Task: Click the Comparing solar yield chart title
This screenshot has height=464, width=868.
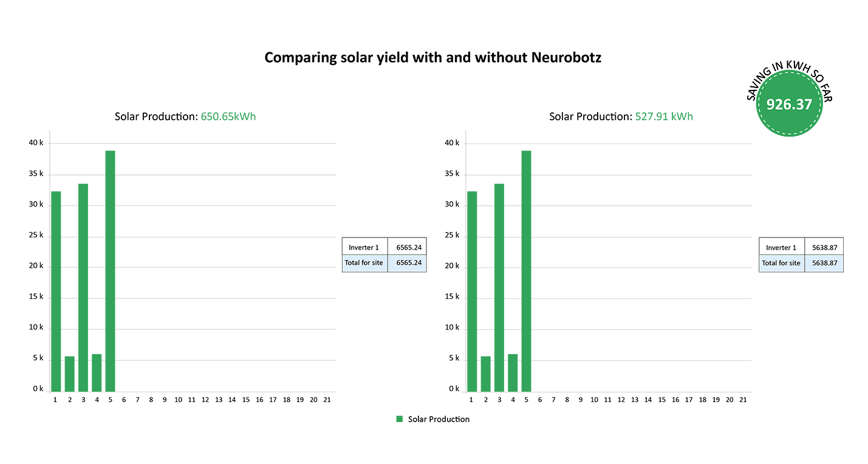Action: pos(433,58)
